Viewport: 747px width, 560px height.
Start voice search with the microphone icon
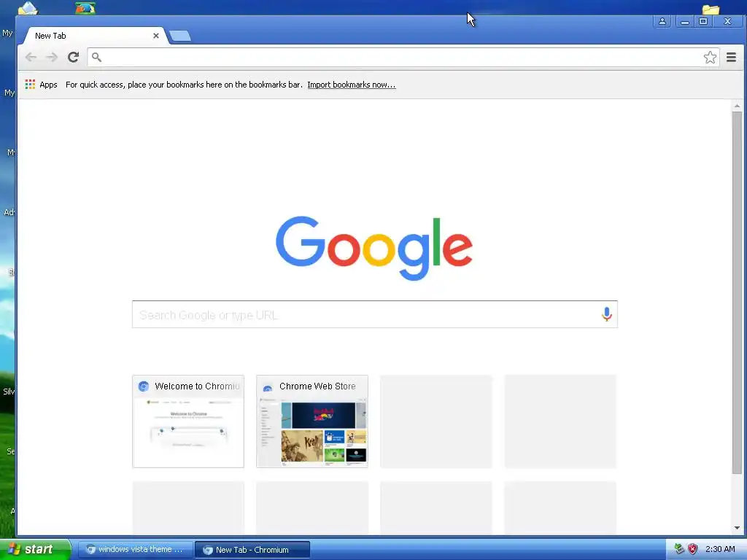tap(606, 314)
